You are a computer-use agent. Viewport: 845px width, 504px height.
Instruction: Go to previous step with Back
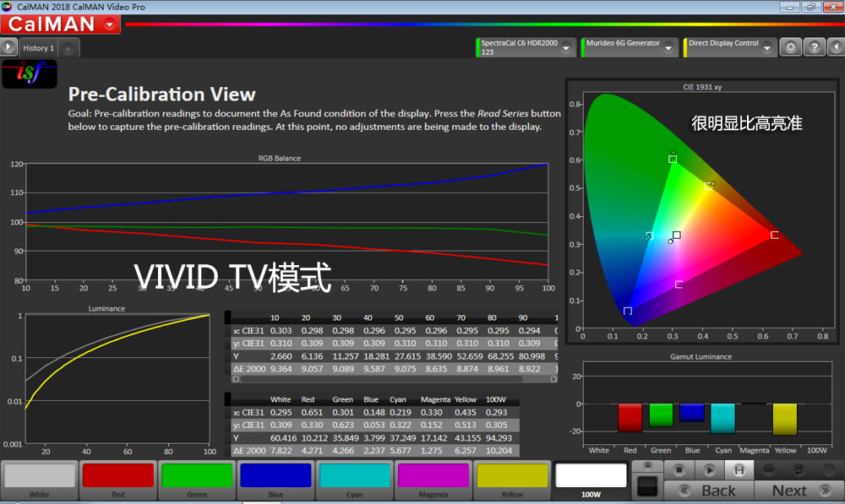tap(709, 490)
